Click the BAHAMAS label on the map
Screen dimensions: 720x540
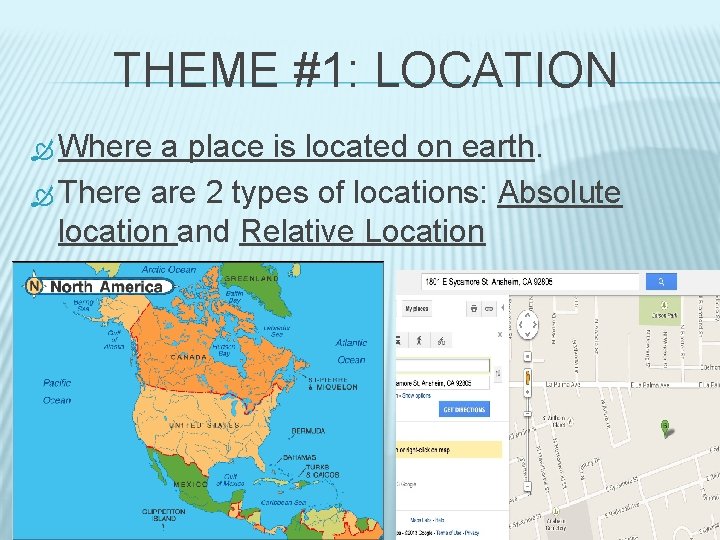coord(299,457)
